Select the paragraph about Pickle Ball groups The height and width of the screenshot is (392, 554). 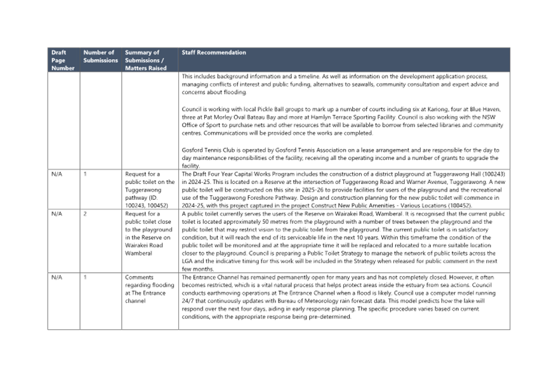click(343, 121)
